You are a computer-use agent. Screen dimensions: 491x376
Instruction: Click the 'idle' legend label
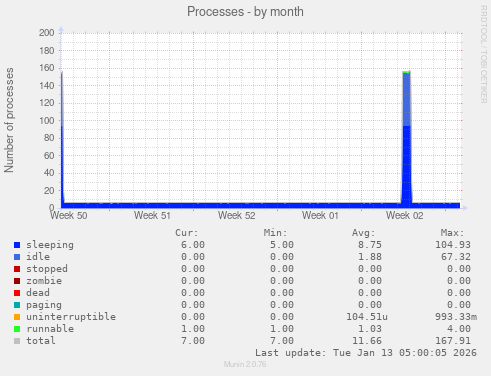(x=38, y=257)
